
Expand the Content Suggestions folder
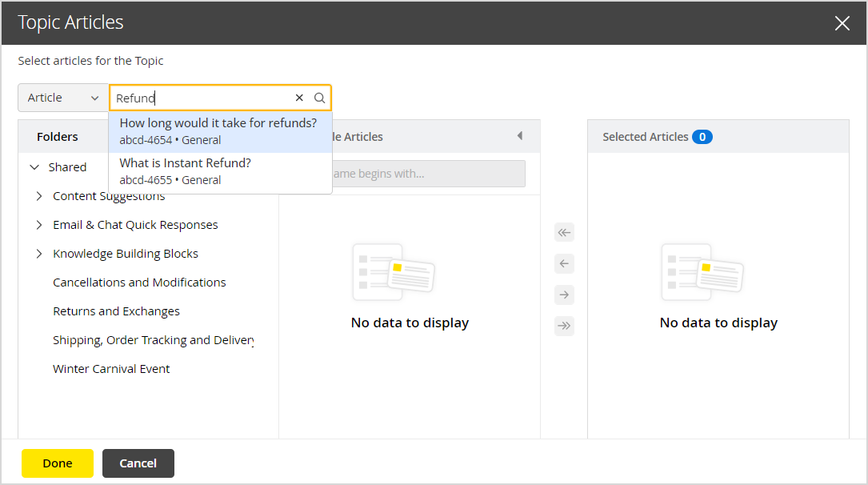coord(38,195)
